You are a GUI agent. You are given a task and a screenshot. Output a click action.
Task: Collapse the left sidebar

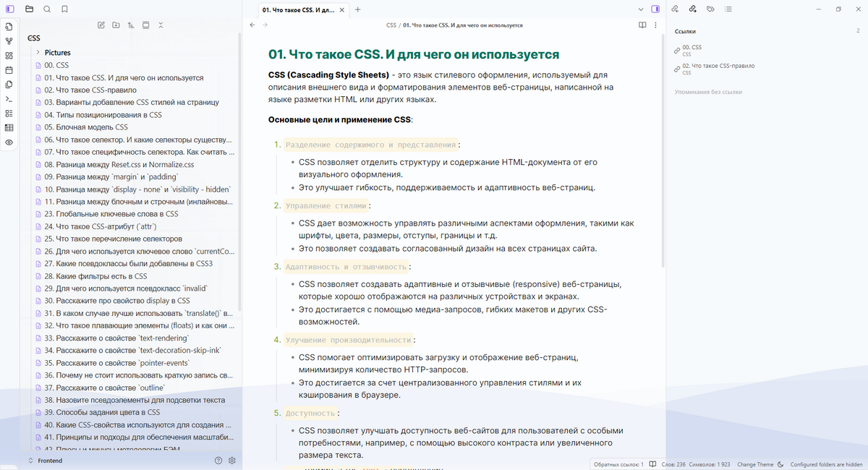[x=9, y=9]
